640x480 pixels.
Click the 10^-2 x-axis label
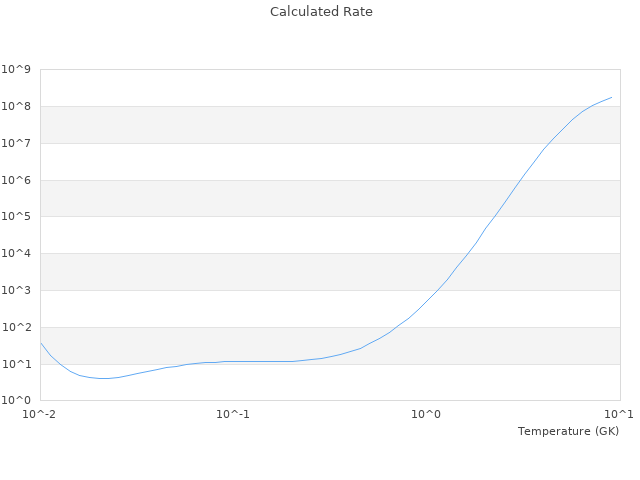point(41,415)
